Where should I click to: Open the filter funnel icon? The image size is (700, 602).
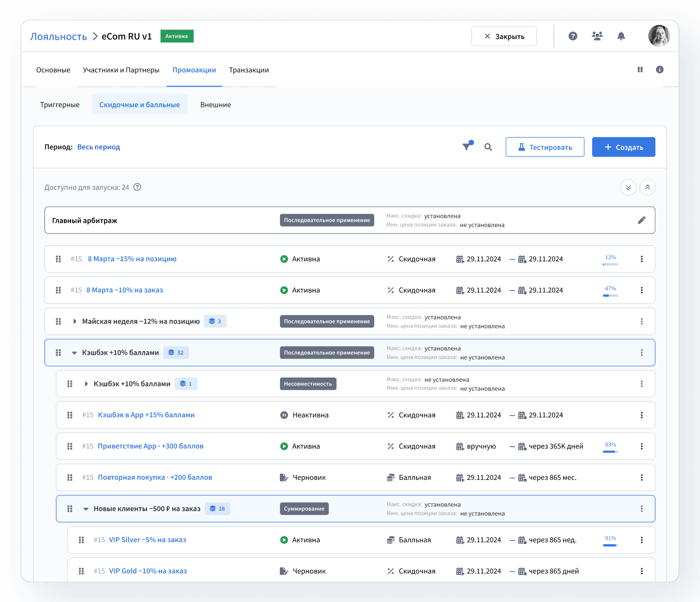(467, 146)
